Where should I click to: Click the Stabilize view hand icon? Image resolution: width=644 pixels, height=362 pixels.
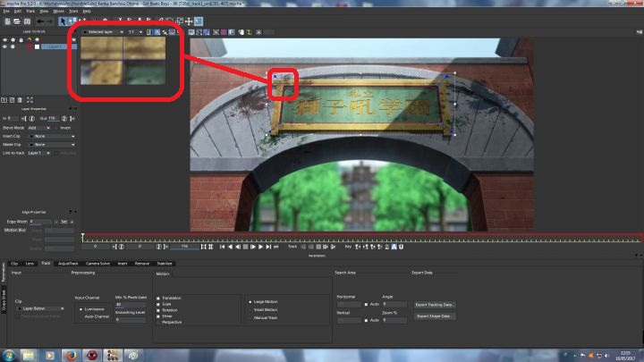point(241,32)
